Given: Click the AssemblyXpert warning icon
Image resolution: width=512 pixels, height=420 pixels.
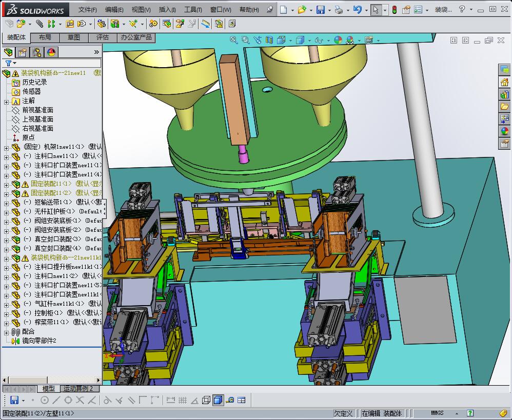Looking at the screenshot, I should (219, 24).
